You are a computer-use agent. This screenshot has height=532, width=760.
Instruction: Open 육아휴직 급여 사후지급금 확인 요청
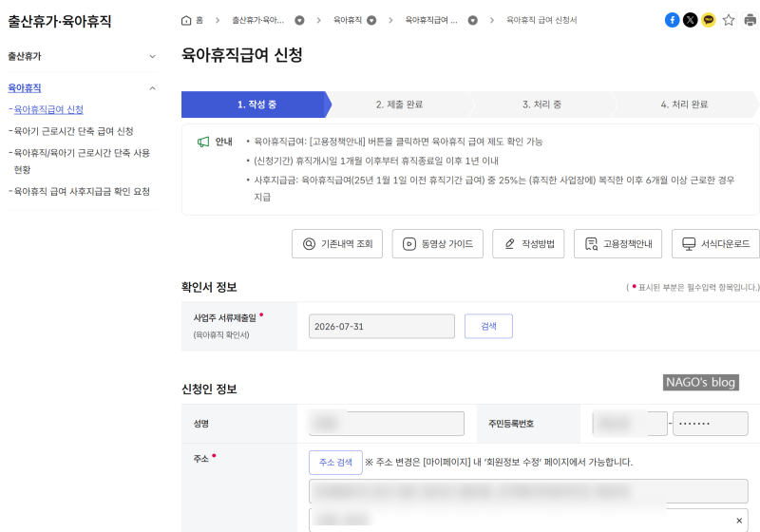tap(82, 191)
